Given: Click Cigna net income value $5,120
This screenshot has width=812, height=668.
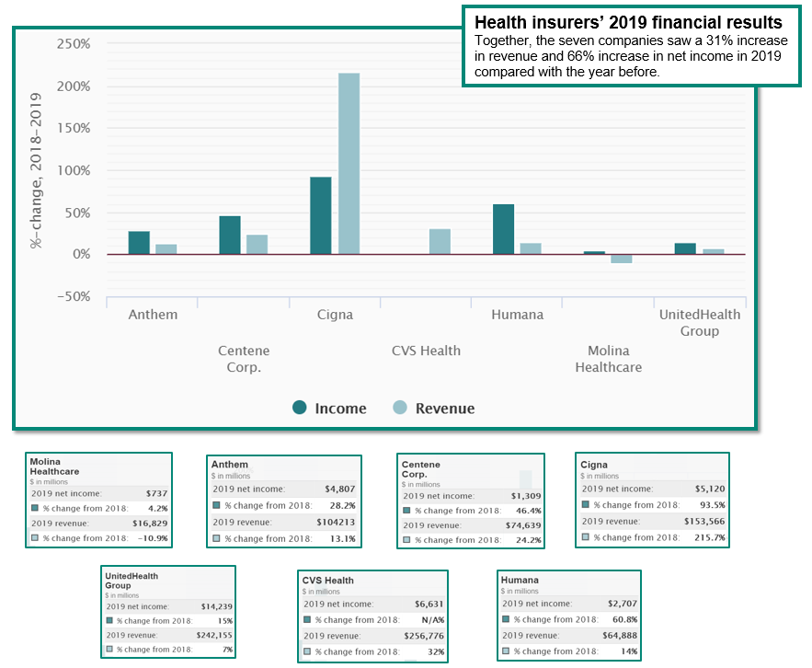Looking at the screenshot, I should click(x=709, y=489).
